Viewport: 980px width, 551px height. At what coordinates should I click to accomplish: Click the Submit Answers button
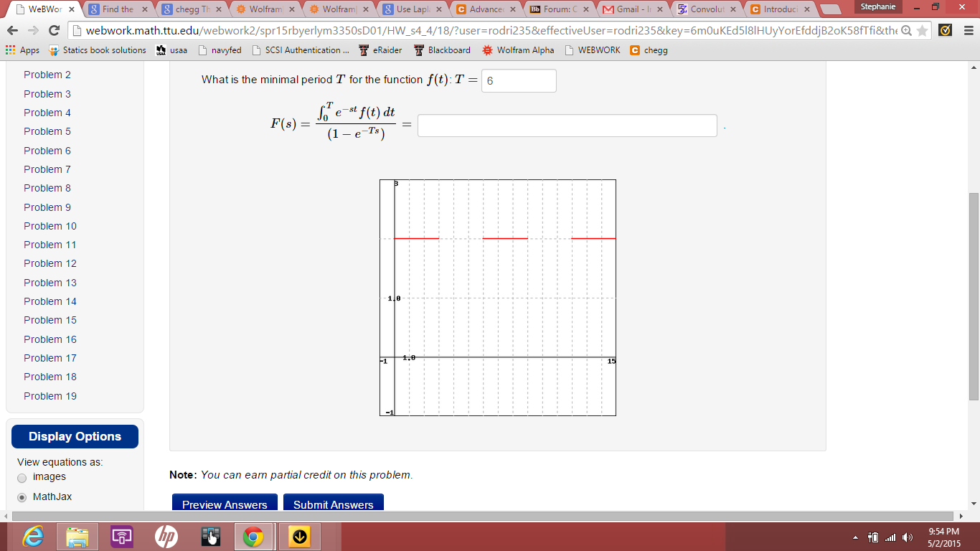[333, 504]
